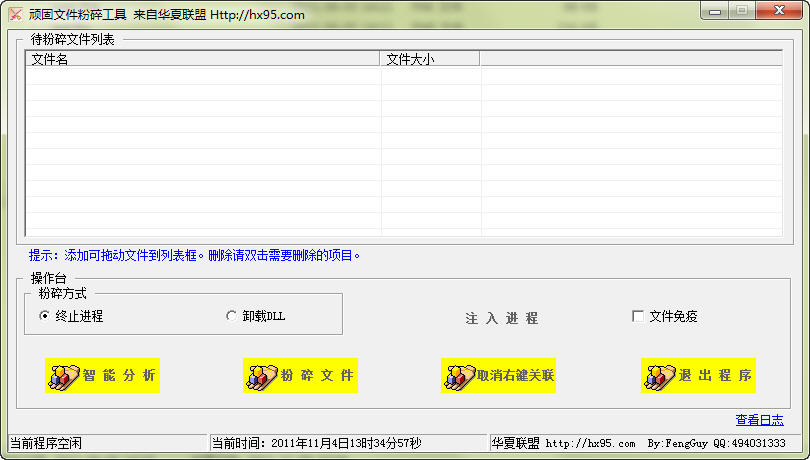Open the 查看日志 link
The width and height of the screenshot is (810, 460).
click(x=759, y=420)
